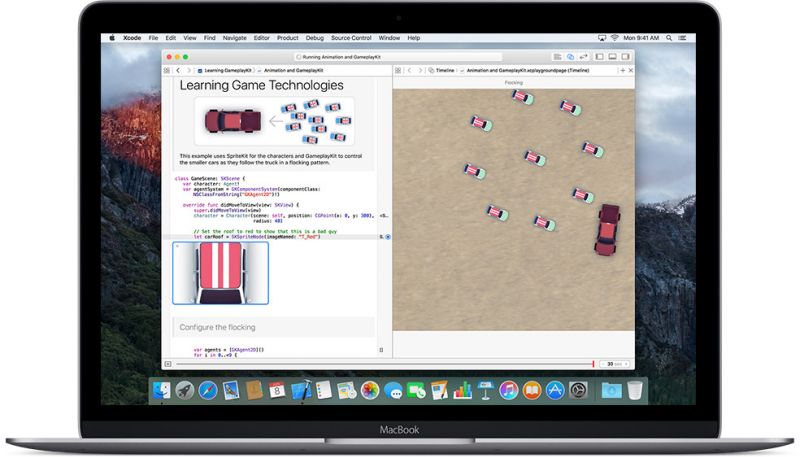The height and width of the screenshot is (457, 800).
Task: Open Animation and GameplayKit.xcplaygroundpage (Timeline) jump bar item
Action: tap(524, 70)
